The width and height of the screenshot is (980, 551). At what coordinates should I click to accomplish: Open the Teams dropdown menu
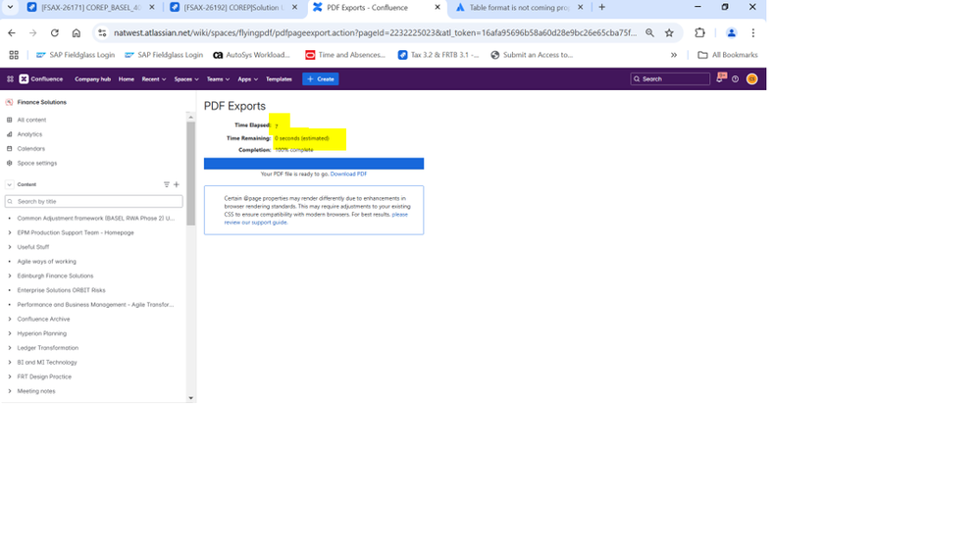point(218,78)
